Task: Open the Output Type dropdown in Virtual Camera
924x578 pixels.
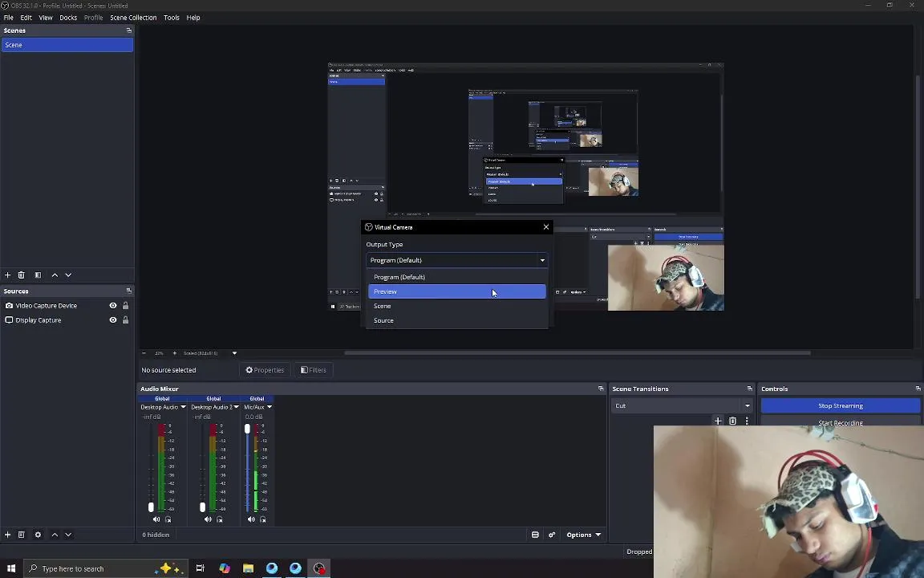Action: (x=456, y=260)
